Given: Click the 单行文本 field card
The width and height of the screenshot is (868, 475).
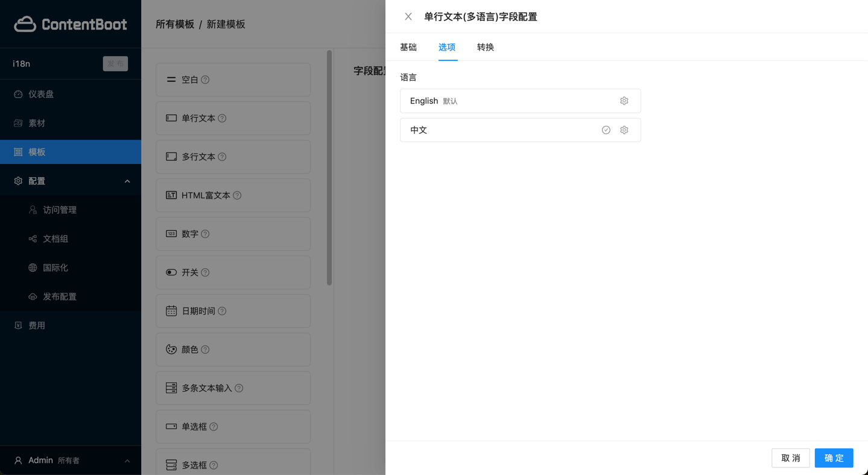Looking at the screenshot, I should coord(233,118).
